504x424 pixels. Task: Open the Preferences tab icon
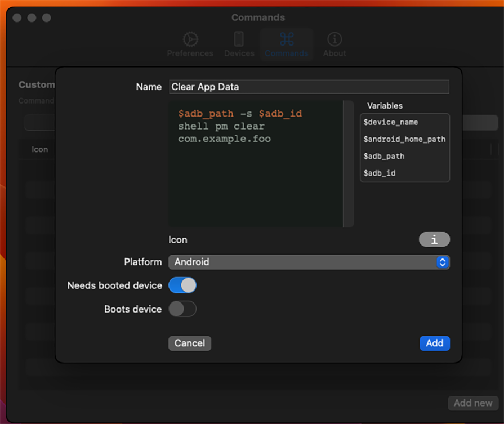point(190,39)
